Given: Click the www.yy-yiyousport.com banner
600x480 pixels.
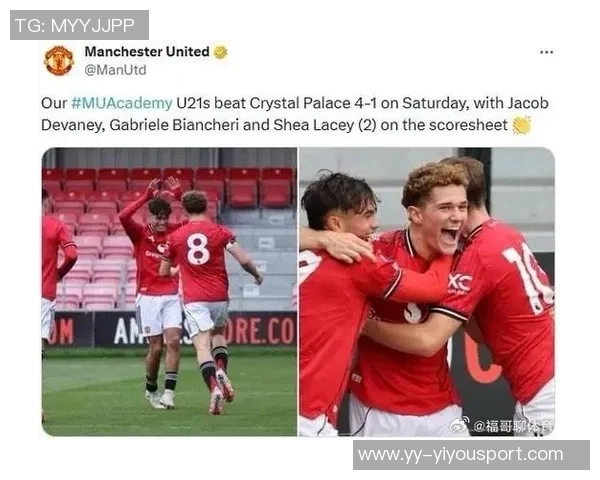Looking at the screenshot, I should click(x=471, y=455).
